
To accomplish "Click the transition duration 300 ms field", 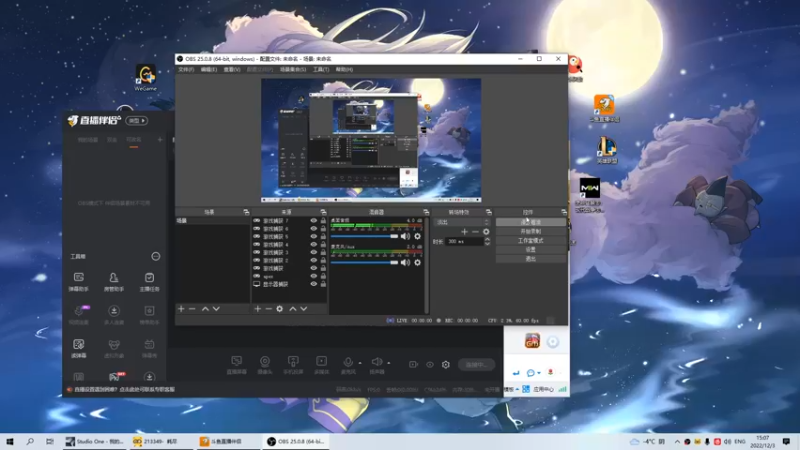I will [464, 241].
